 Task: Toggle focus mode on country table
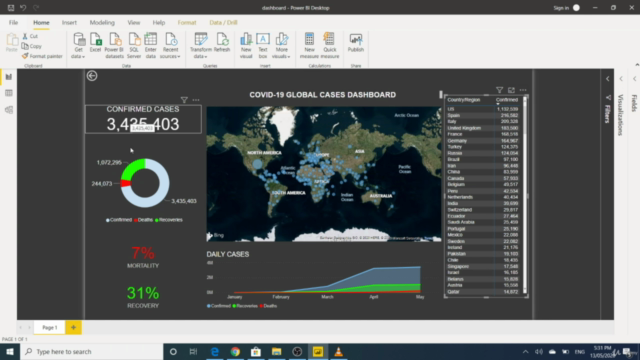pos(511,90)
